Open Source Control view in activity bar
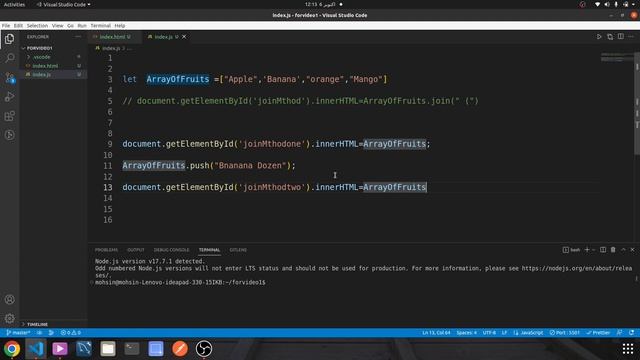Image resolution: width=640 pixels, height=360 pixels. [9, 77]
